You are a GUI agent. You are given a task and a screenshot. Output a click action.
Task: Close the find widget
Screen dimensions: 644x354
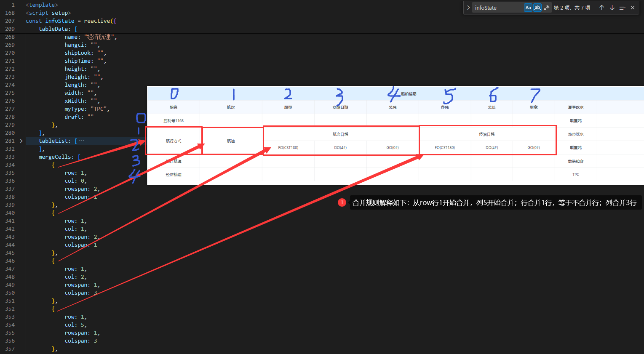click(633, 8)
